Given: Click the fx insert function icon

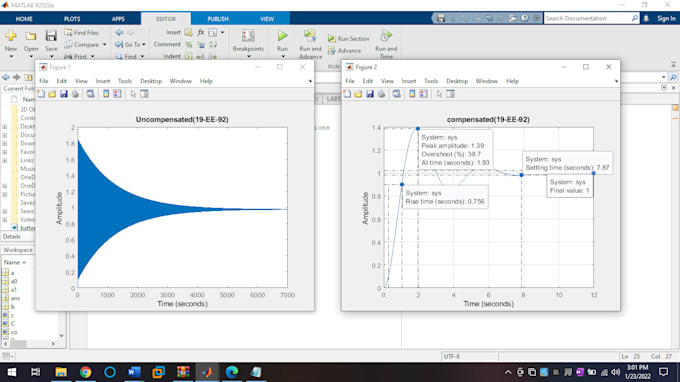Looking at the screenshot, I should pyautogui.click(x=200, y=33).
